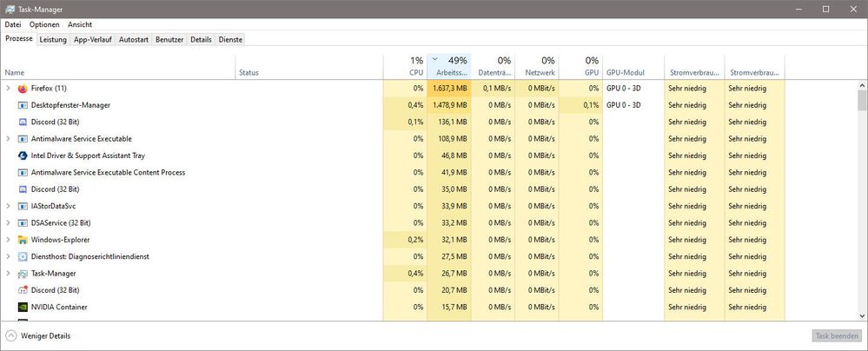This screenshot has width=868, height=351.
Task: Click the sort arrow above the 49% memory header
Action: tap(434, 59)
